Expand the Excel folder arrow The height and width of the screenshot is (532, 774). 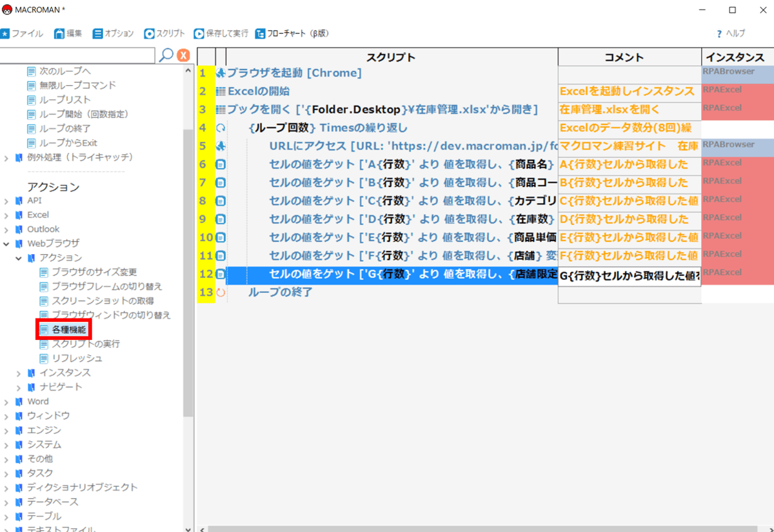click(6, 215)
